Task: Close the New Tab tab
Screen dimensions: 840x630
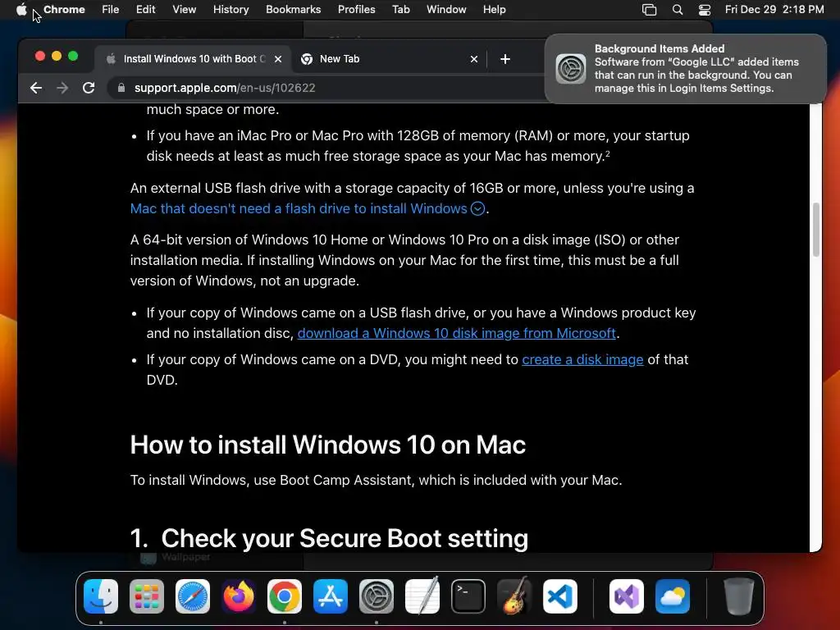Action: (474, 59)
